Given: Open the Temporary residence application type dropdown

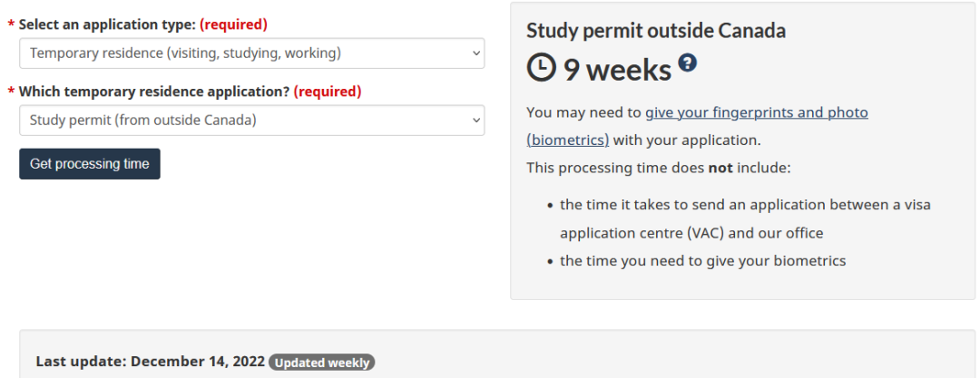Looking at the screenshot, I should [251, 53].
